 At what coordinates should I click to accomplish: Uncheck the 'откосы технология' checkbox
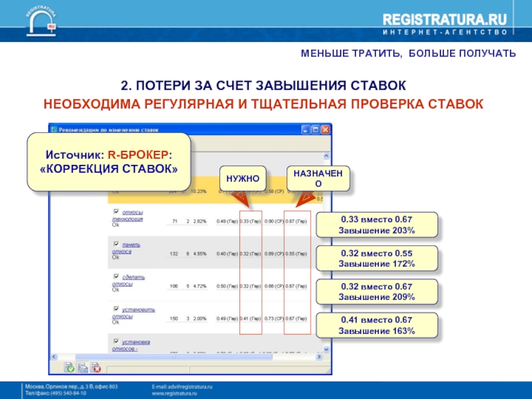pos(115,212)
